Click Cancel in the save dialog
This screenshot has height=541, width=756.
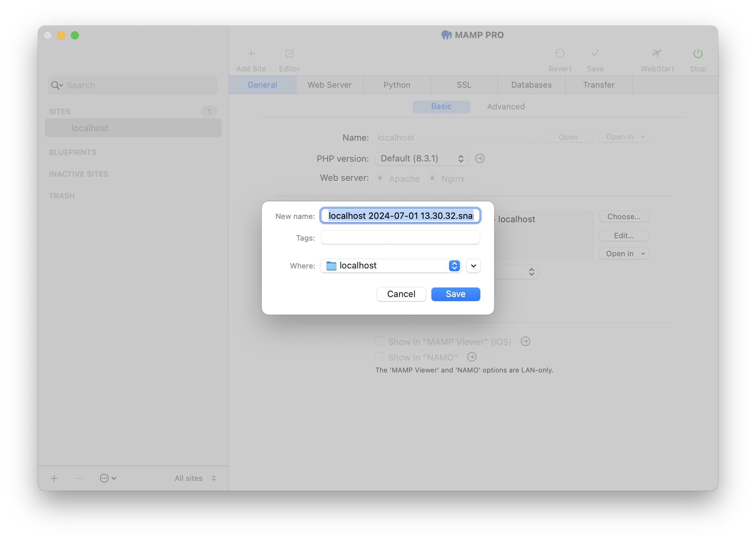pos(401,294)
